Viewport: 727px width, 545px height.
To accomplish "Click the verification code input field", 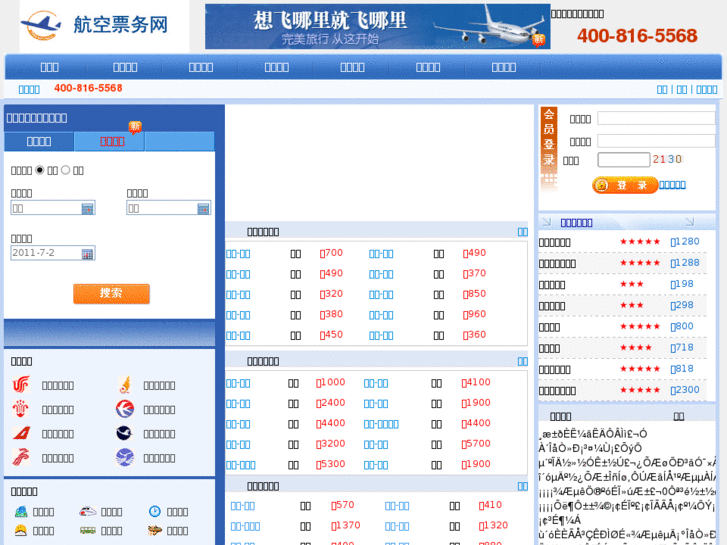I will (624, 160).
